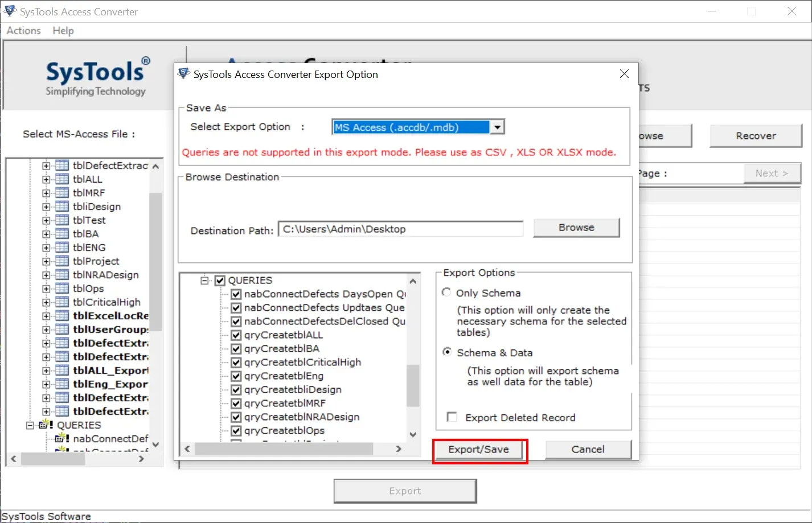Click the tblENG table icon

[62, 248]
